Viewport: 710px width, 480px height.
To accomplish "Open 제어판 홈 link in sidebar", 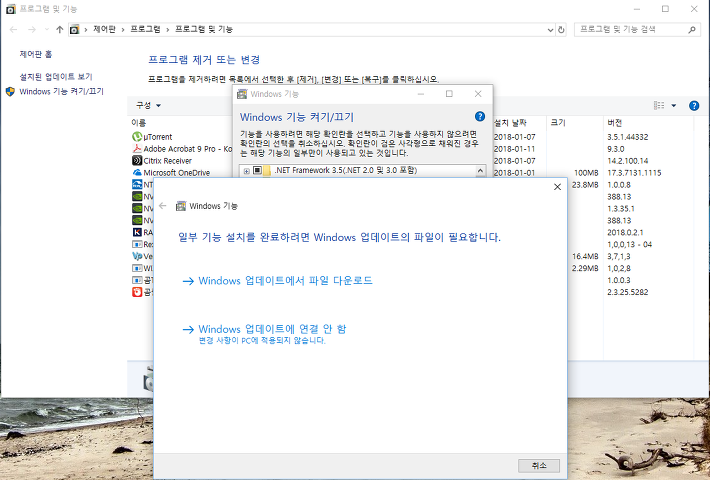I will tap(36, 54).
